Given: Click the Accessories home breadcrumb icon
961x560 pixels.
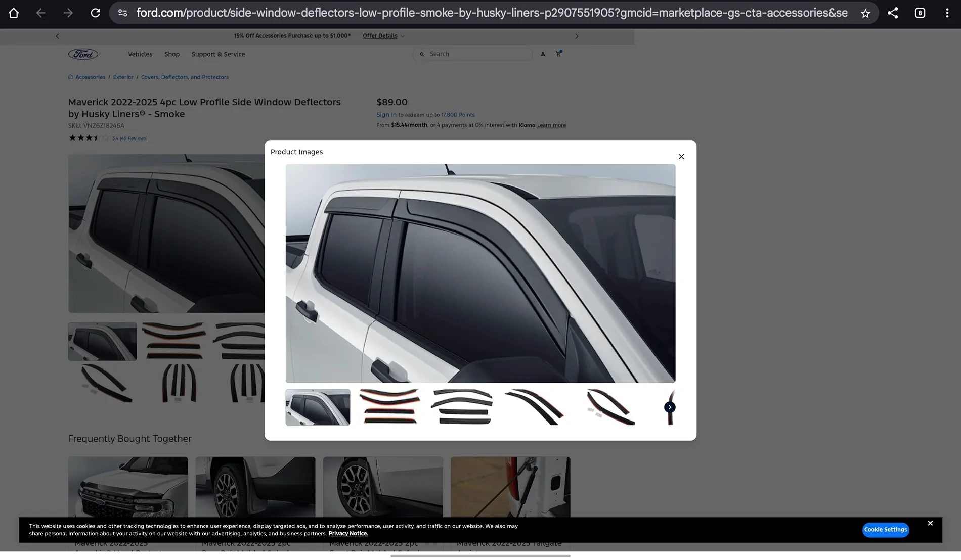Looking at the screenshot, I should [x=70, y=77].
